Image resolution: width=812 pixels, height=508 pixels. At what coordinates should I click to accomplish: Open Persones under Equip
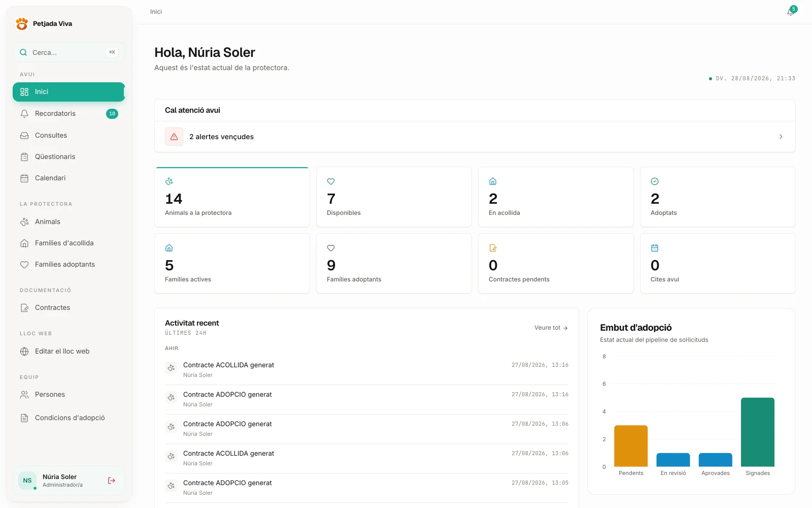[x=69, y=395]
